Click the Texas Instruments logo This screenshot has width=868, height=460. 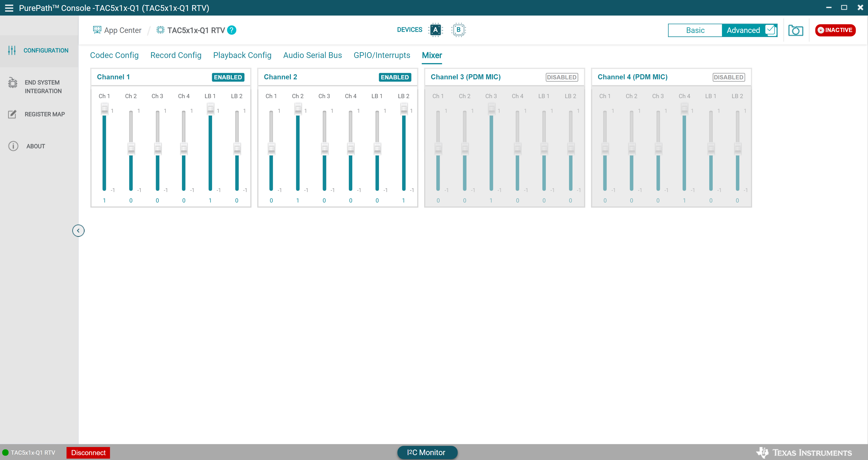(x=804, y=453)
